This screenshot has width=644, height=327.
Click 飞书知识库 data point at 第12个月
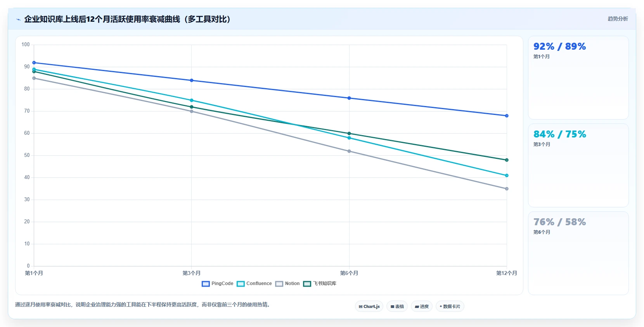507,160
